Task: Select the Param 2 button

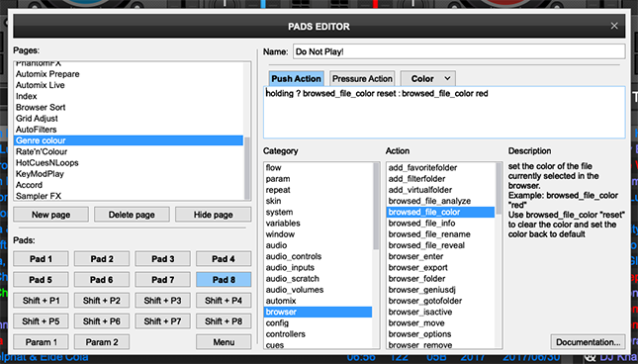Action: [102, 342]
